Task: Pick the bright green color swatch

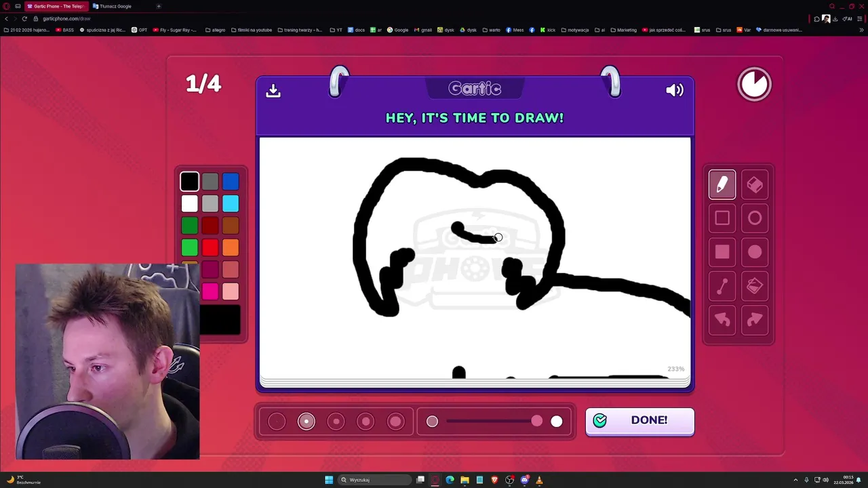Action: [189, 247]
